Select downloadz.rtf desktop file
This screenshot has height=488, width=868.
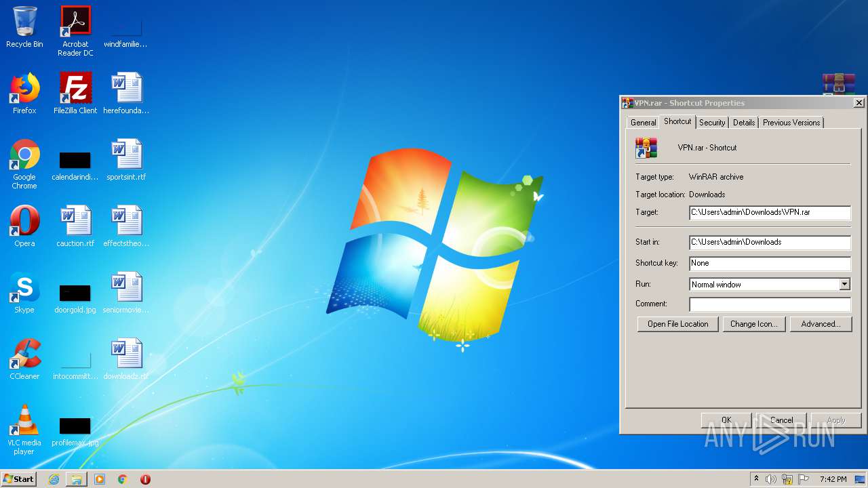coord(126,359)
